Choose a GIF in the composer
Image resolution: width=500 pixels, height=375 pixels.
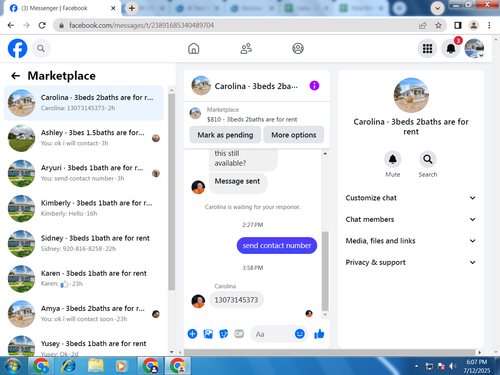(239, 334)
